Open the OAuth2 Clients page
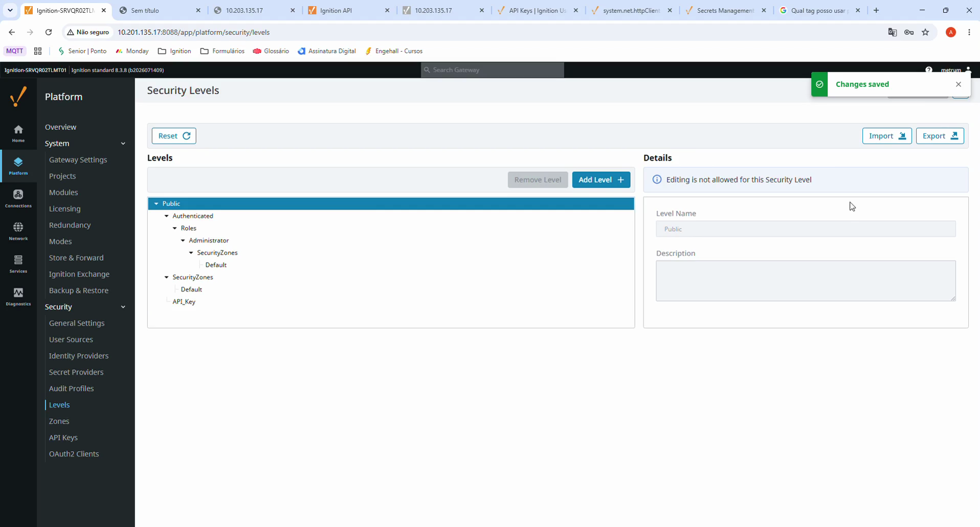Viewport: 980px width, 527px height. [74, 454]
